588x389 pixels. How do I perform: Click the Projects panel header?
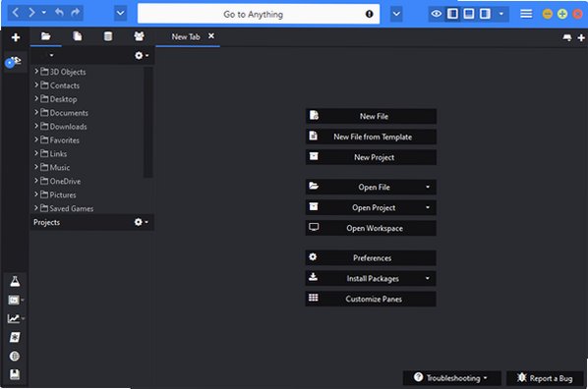91,222
